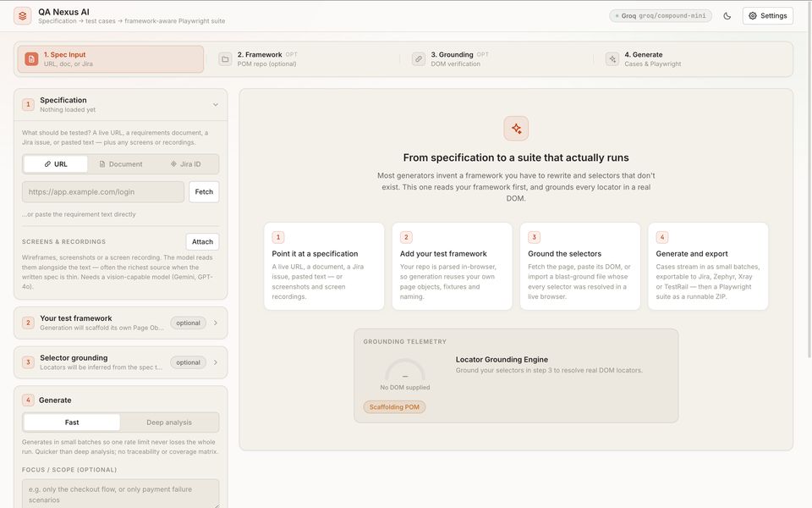The width and height of the screenshot is (812, 508).
Task: Click the number 3 badge beside Selector grounding
Action: pyautogui.click(x=28, y=362)
